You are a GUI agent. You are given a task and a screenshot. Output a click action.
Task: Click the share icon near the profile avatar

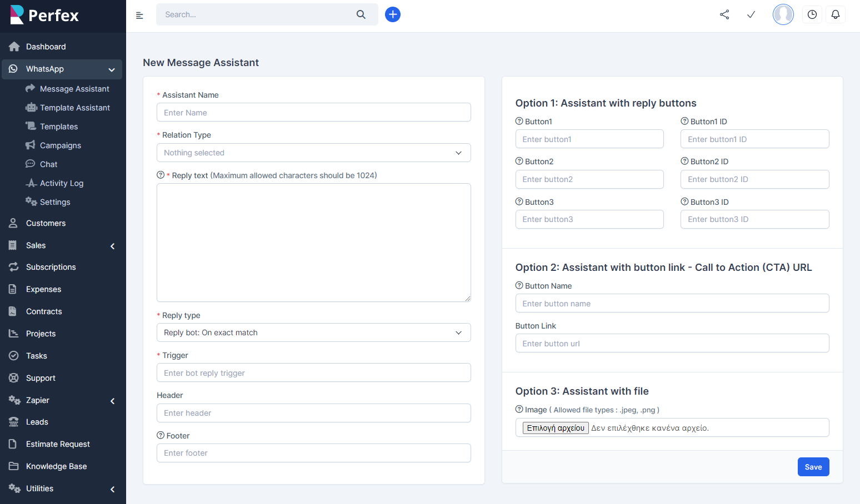click(x=724, y=14)
